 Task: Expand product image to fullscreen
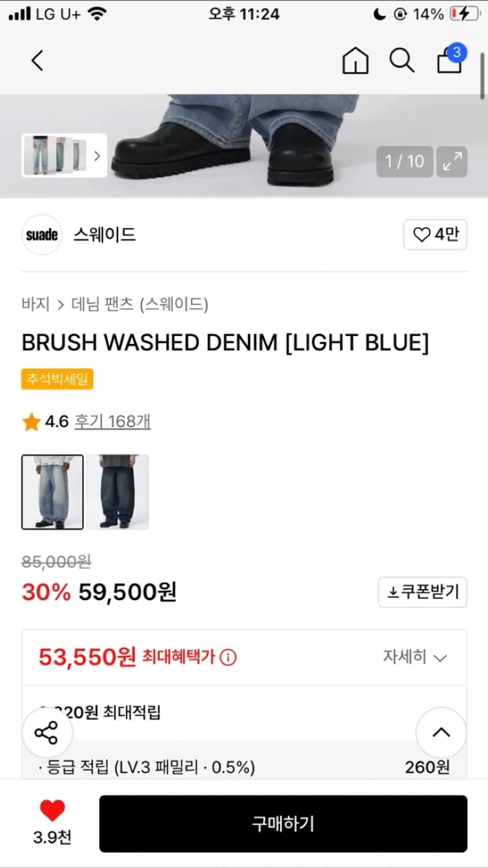(452, 161)
